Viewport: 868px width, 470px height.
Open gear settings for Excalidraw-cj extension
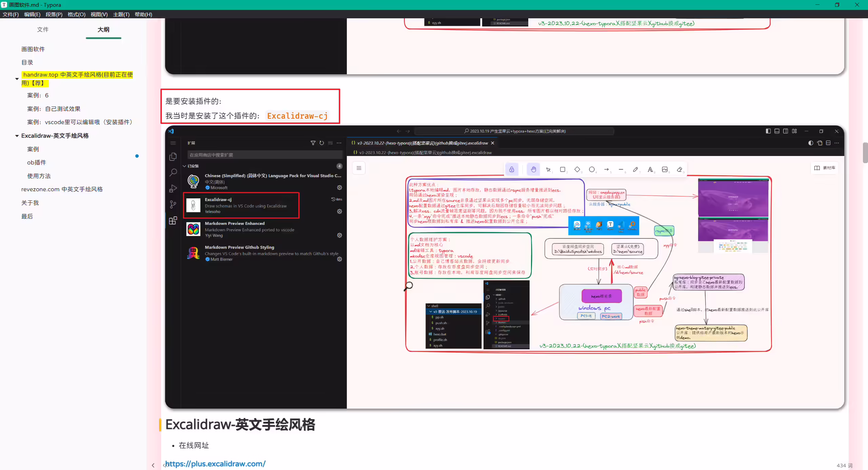(x=339, y=211)
